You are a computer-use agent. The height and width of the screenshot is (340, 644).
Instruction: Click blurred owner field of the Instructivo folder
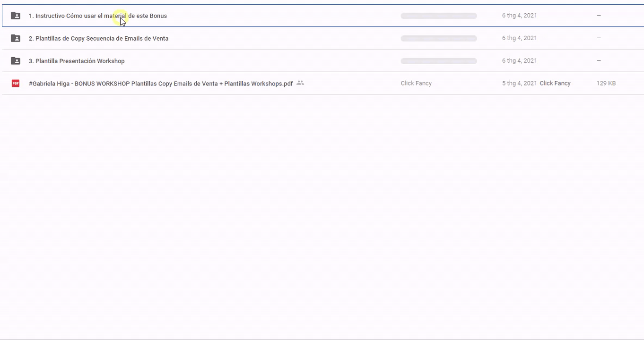pos(439,16)
